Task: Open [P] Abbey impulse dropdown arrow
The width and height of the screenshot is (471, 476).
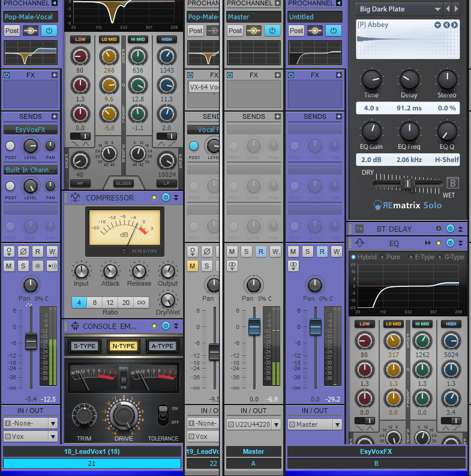Action: (437, 25)
